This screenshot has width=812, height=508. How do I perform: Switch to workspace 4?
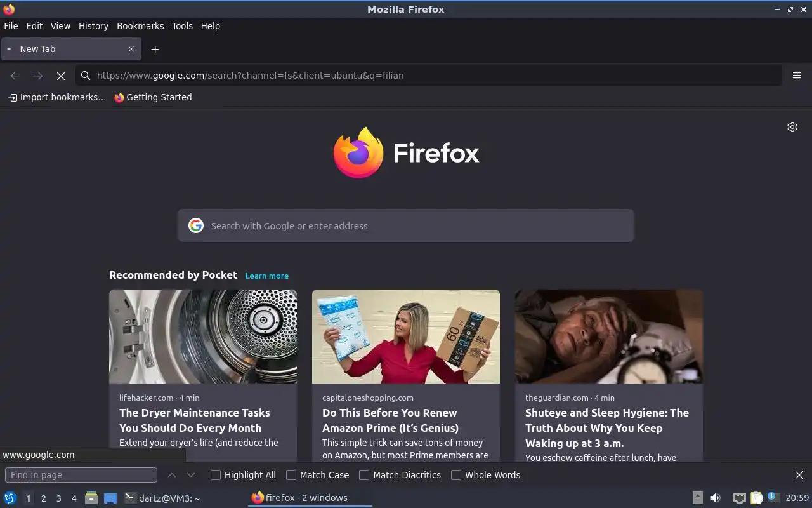pos(74,498)
